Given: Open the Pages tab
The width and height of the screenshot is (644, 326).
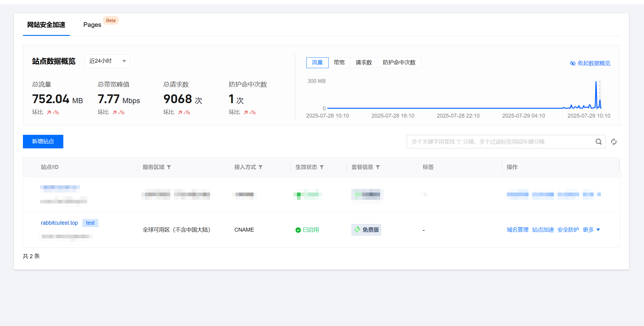Looking at the screenshot, I should [92, 25].
